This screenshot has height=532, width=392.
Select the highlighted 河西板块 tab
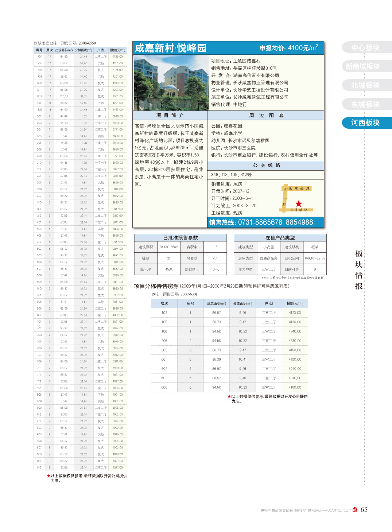pyautogui.click(x=365, y=123)
